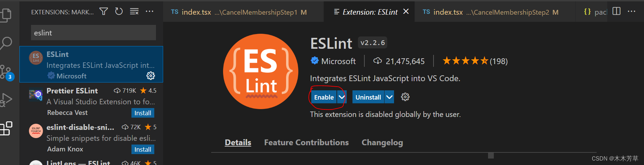
Task: Select ESLint in the extensions list
Action: tap(91, 64)
